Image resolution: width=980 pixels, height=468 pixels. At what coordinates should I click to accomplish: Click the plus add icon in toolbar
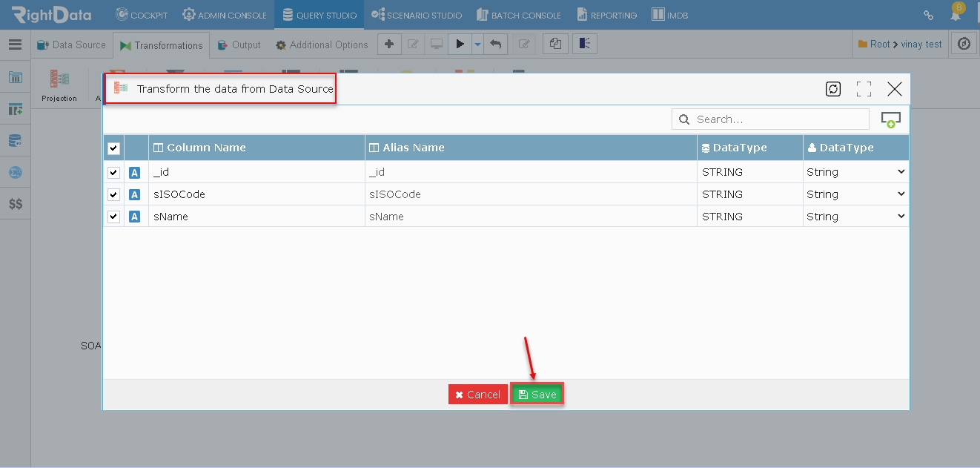[389, 45]
